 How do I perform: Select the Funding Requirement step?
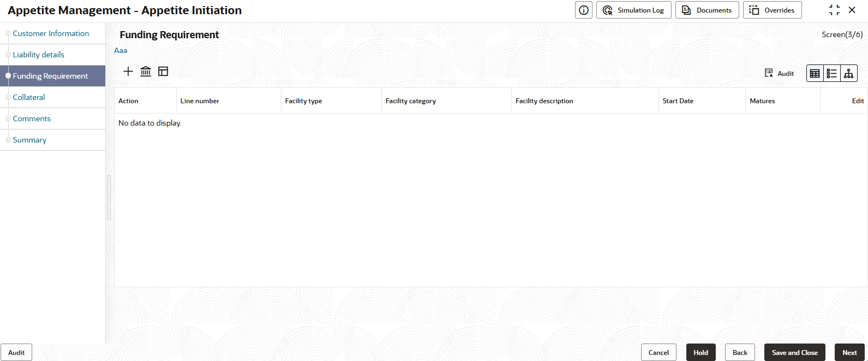(x=52, y=76)
